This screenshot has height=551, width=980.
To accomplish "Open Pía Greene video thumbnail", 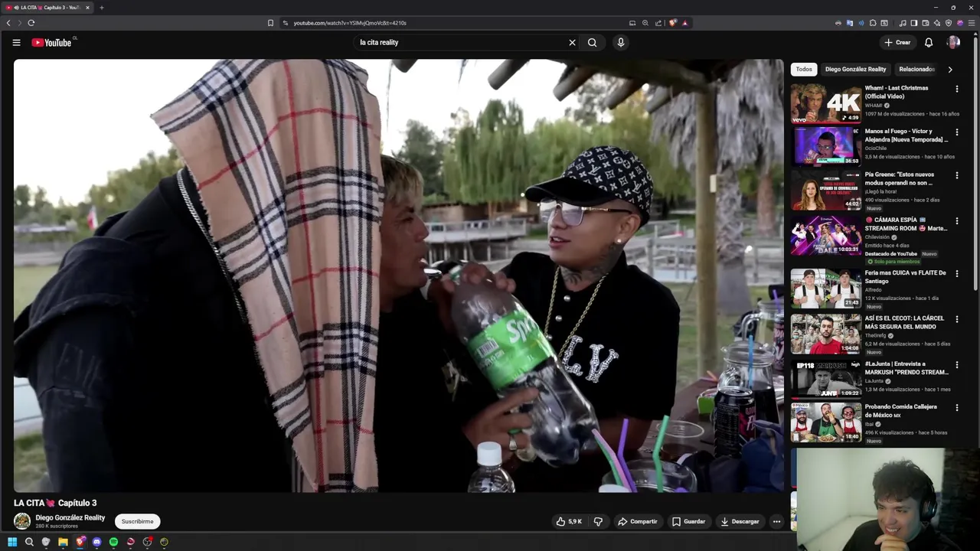I will tap(826, 189).
